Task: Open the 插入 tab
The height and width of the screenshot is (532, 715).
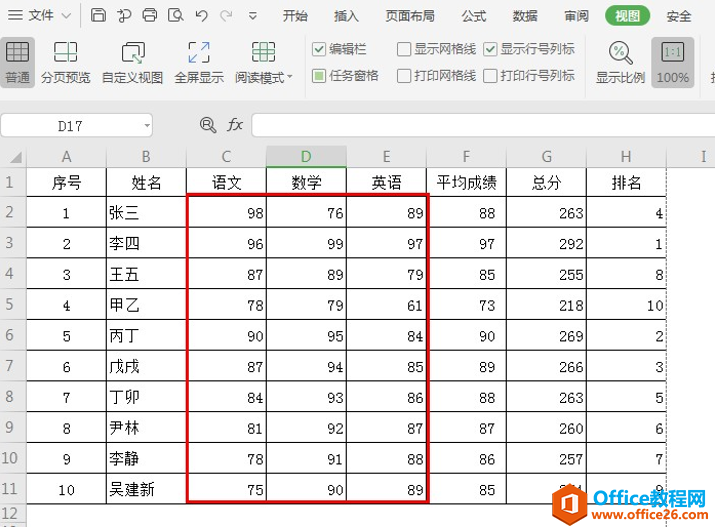Action: coord(346,16)
